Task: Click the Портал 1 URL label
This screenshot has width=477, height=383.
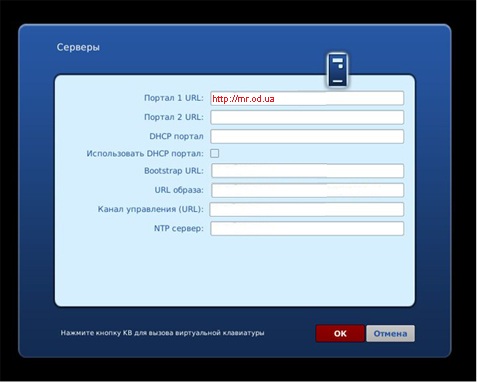Action: [174, 98]
